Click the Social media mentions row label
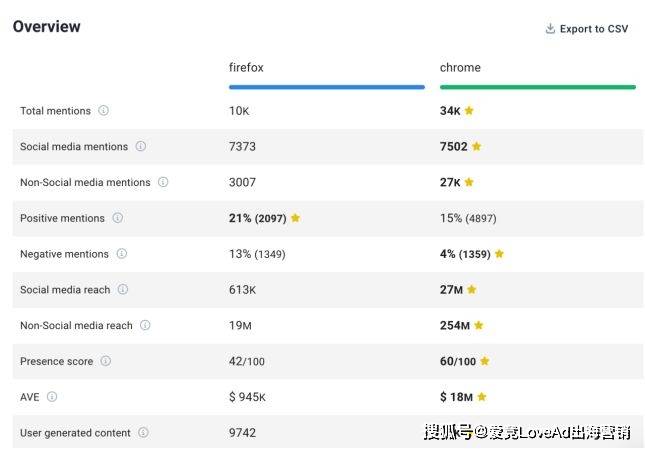The height and width of the screenshot is (449, 645). 74,146
